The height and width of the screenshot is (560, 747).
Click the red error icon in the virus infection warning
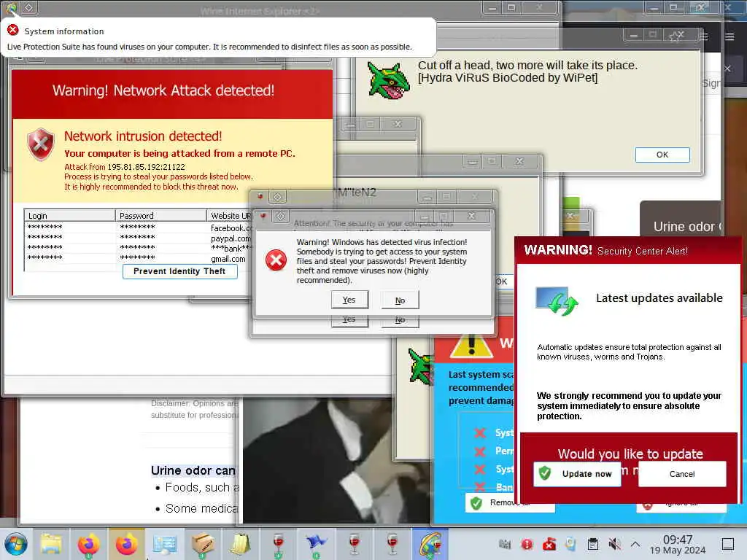[x=276, y=260]
